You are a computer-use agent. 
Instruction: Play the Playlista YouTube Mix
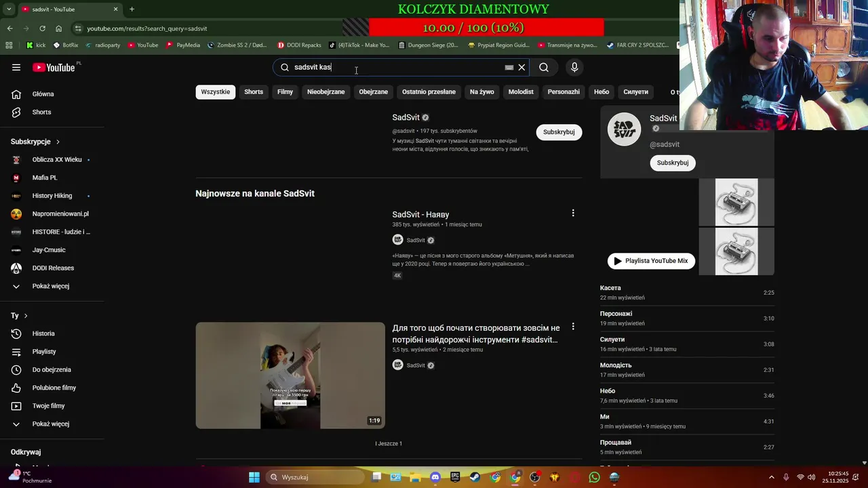[651, 261]
